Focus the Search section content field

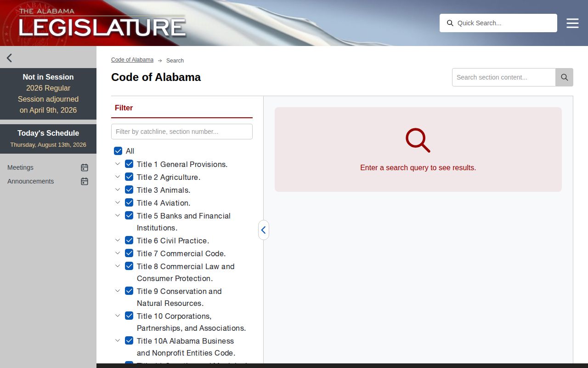coord(504,77)
